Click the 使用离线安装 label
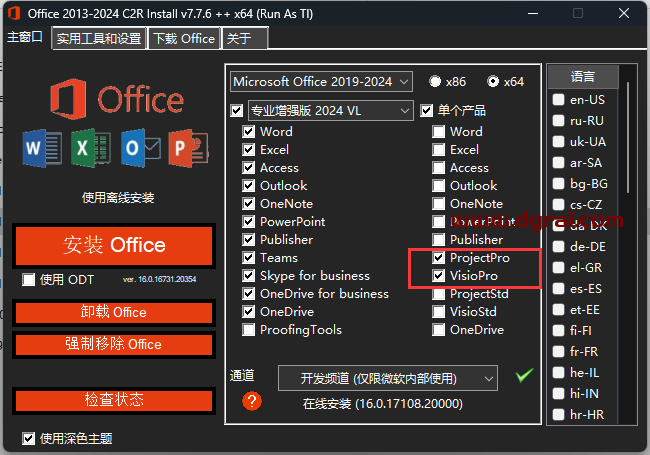Image resolution: width=650 pixels, height=455 pixels. tap(118, 198)
